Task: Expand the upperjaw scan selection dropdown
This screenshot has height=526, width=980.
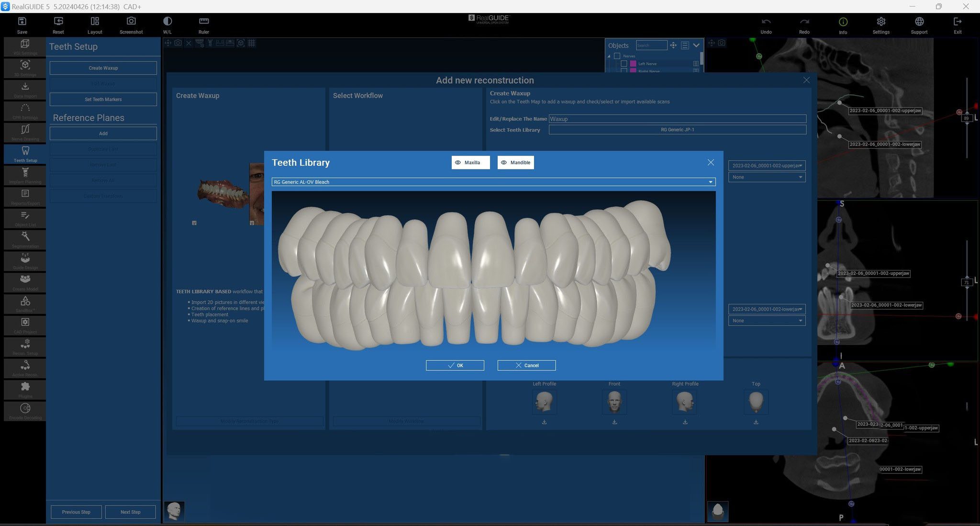Action: tap(767, 166)
